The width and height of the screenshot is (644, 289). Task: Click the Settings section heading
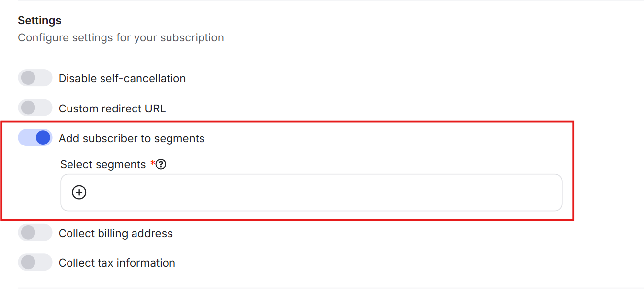(39, 21)
